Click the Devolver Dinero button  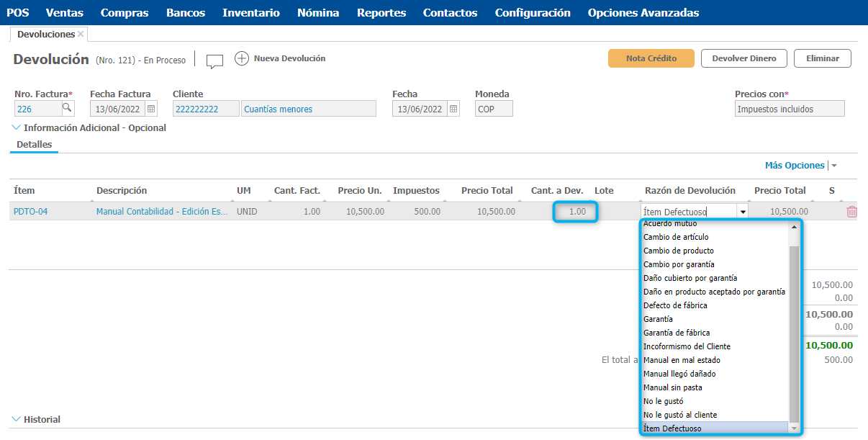pos(743,58)
